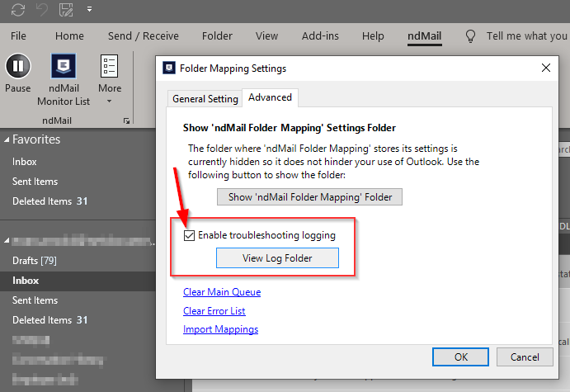Click the Clear Main Queue link
The width and height of the screenshot is (570, 392).
(221, 292)
